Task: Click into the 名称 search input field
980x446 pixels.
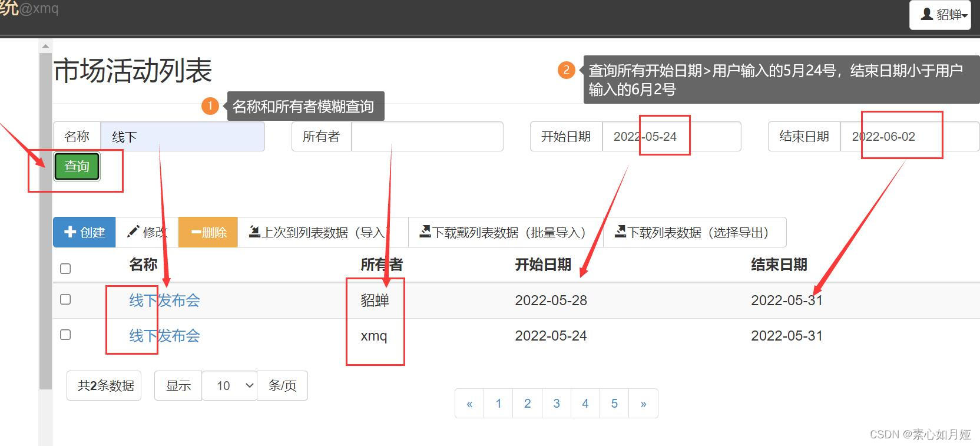Action: [x=183, y=137]
